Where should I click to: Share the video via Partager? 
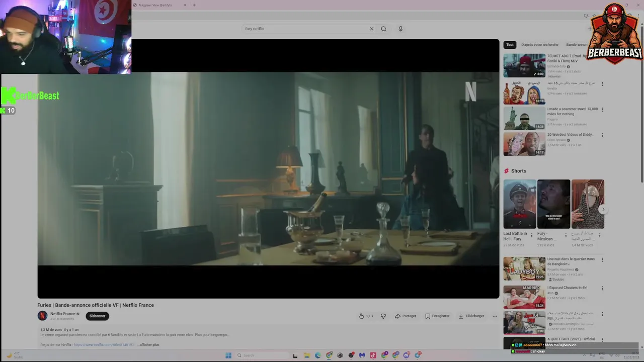[x=406, y=316]
